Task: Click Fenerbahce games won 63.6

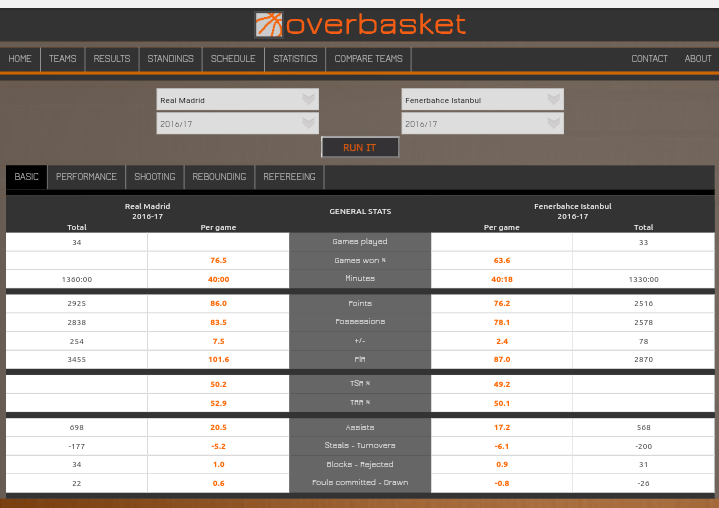Action: click(x=502, y=260)
